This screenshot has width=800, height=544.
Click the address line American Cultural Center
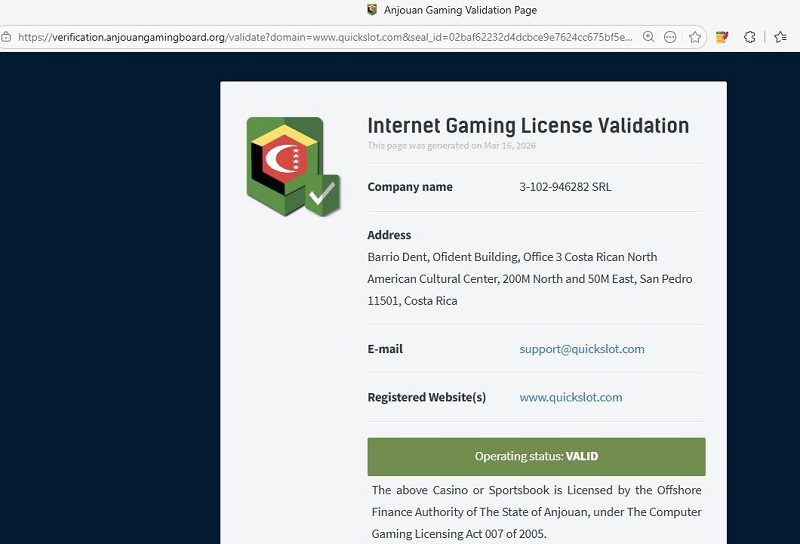[530, 279]
